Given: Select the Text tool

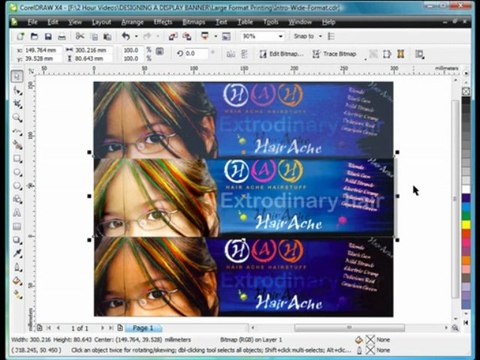Looking at the screenshot, I should click(x=17, y=213).
